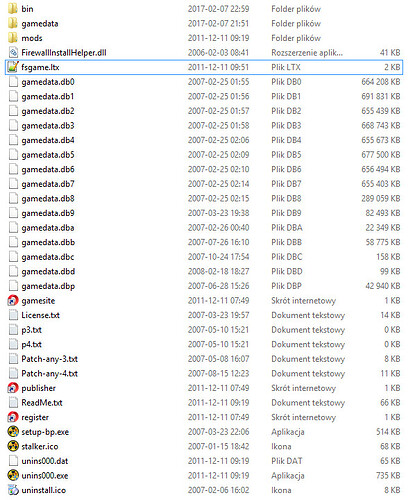Click the gamedata folder icon

tap(13, 23)
